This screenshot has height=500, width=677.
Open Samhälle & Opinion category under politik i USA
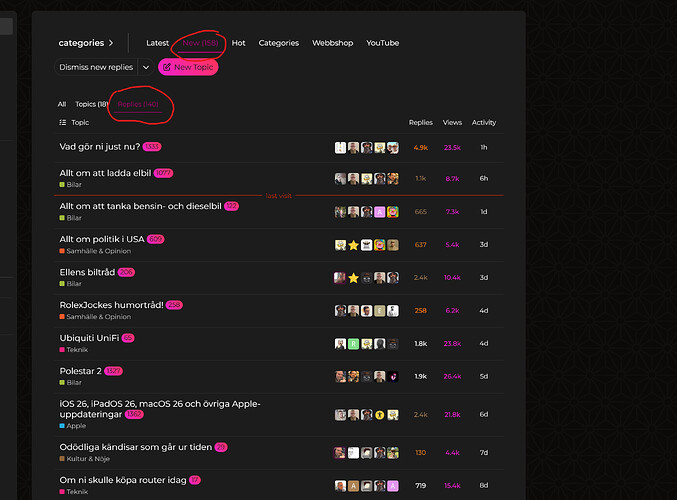point(95,251)
